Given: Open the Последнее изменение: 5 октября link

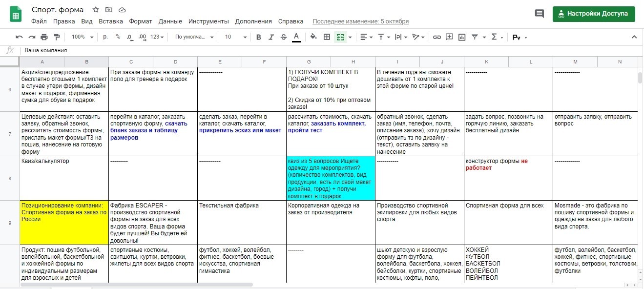Looking at the screenshot, I should [x=361, y=21].
